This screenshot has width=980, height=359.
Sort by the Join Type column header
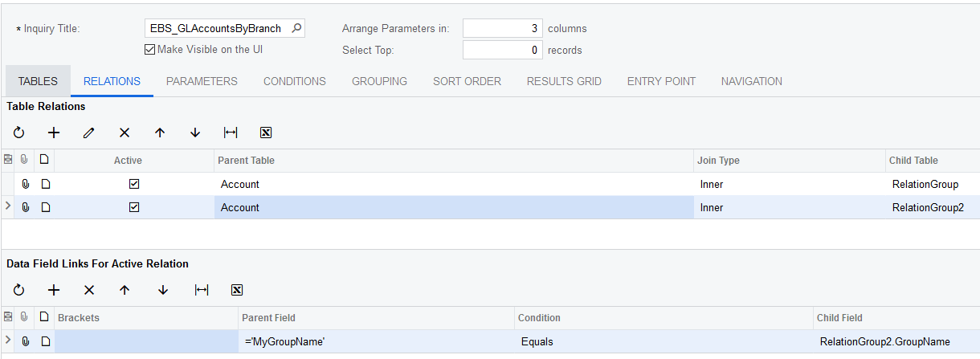point(718,160)
